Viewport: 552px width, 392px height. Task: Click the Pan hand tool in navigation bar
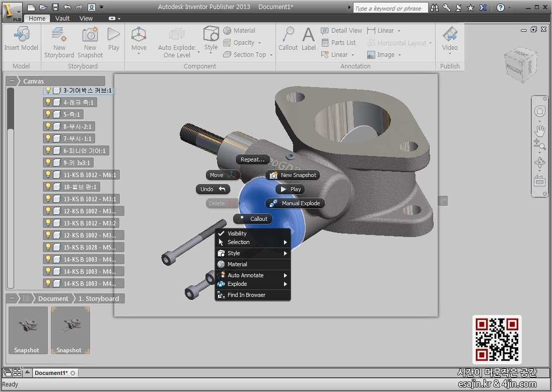(539, 130)
